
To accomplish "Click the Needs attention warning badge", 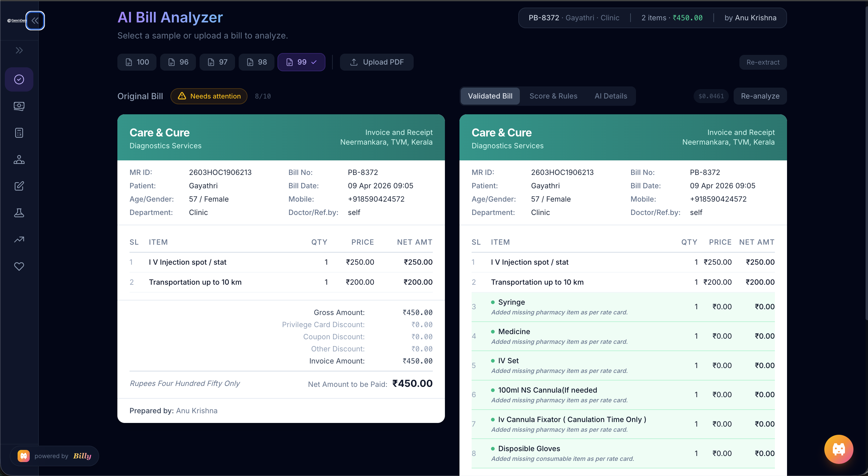I will pyautogui.click(x=209, y=96).
